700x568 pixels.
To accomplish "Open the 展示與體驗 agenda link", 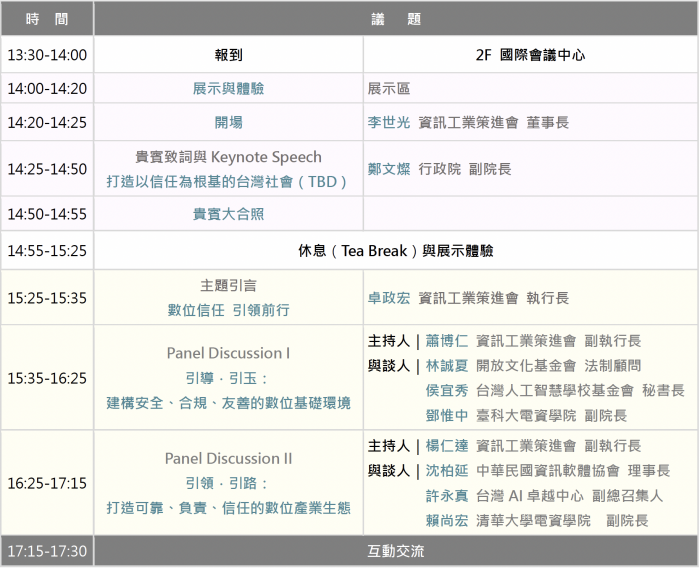I will pyautogui.click(x=228, y=89).
